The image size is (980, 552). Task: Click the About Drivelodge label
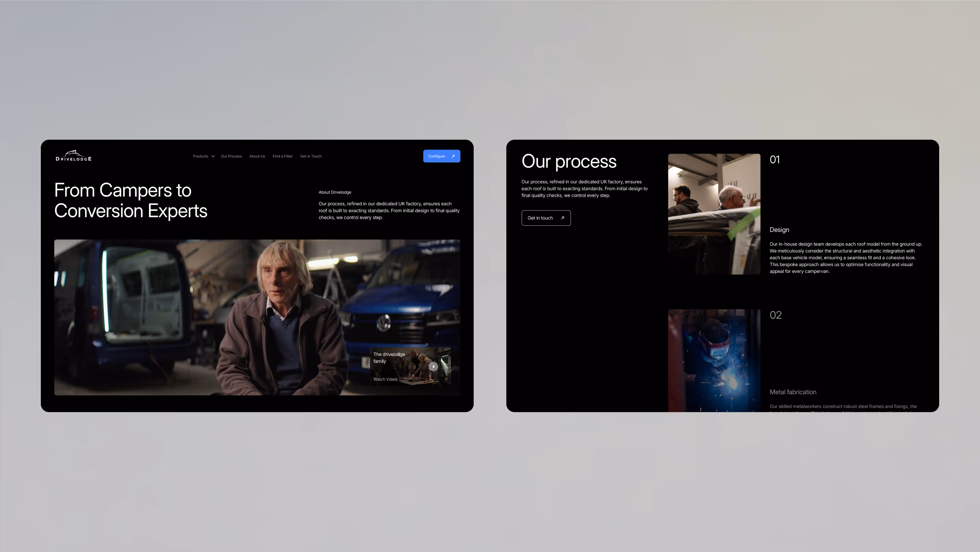[x=335, y=192]
